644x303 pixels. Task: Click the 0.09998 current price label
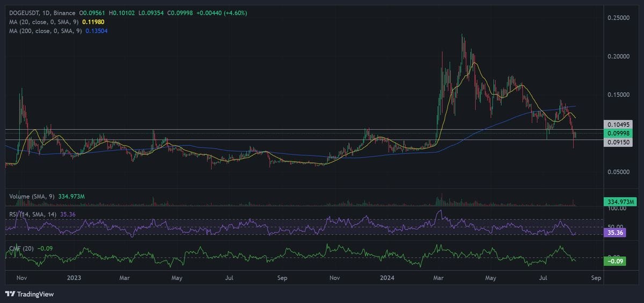618,133
